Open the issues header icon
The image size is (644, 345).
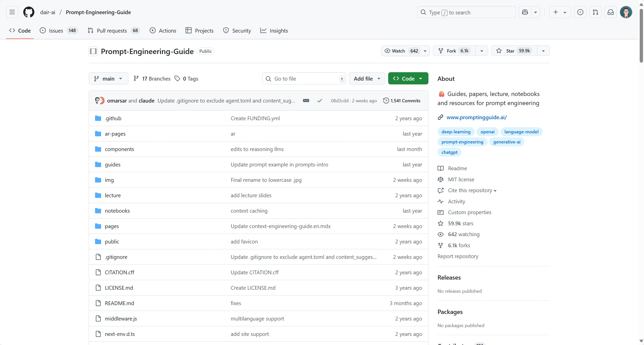pyautogui.click(x=580, y=12)
